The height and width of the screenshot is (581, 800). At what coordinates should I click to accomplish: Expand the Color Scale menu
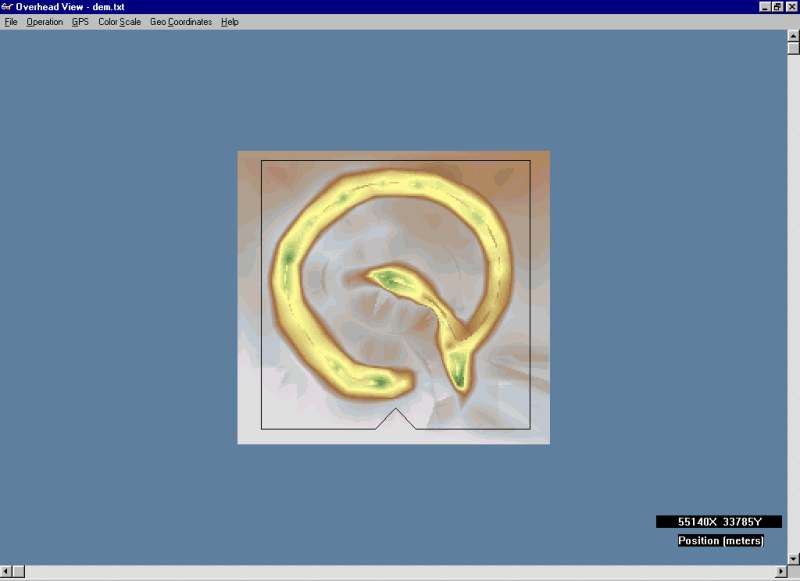(x=119, y=22)
